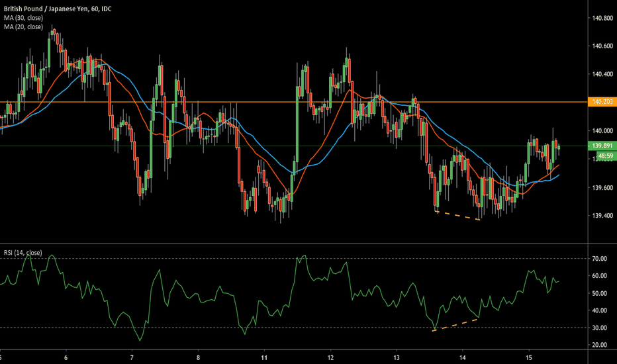Select the MA (30, close) indicator legend

[23, 17]
